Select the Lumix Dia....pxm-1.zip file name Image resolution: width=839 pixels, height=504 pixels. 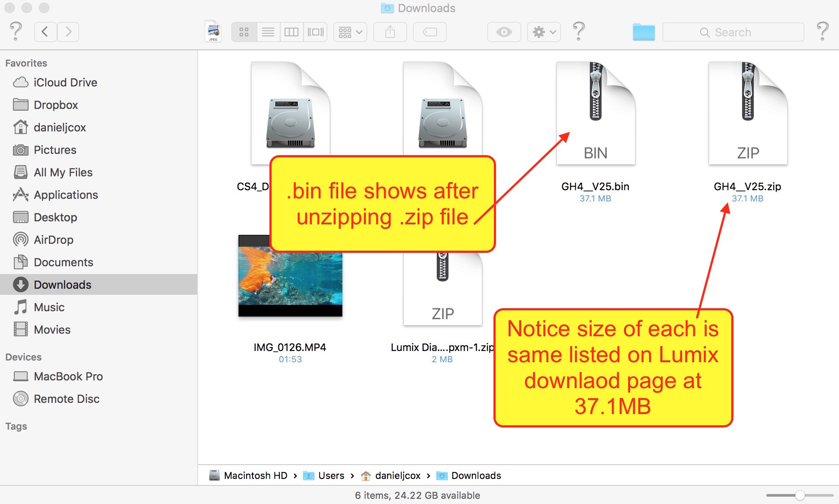442,347
